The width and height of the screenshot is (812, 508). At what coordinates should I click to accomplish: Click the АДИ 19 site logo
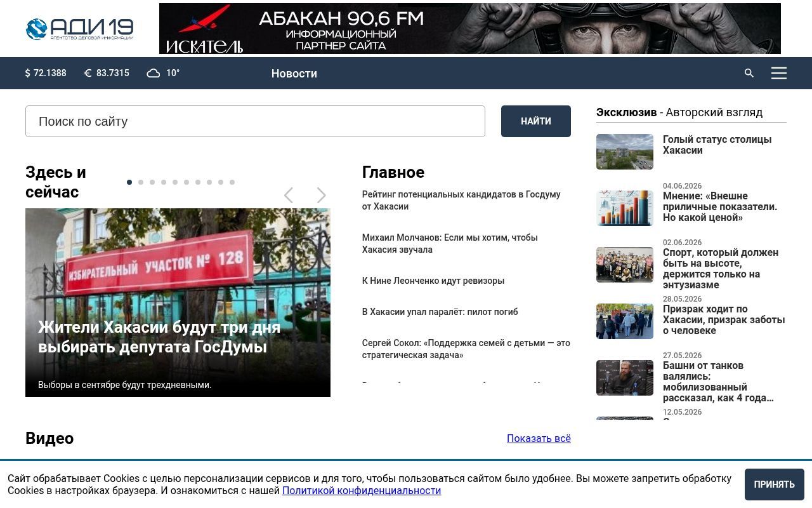pyautogui.click(x=79, y=29)
